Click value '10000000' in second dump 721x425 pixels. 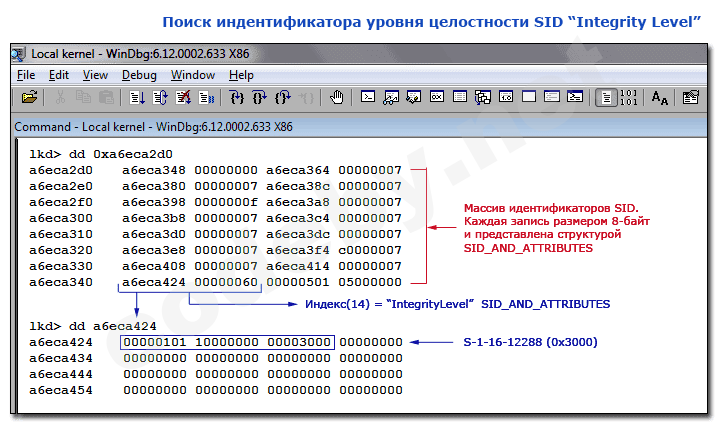(x=227, y=342)
